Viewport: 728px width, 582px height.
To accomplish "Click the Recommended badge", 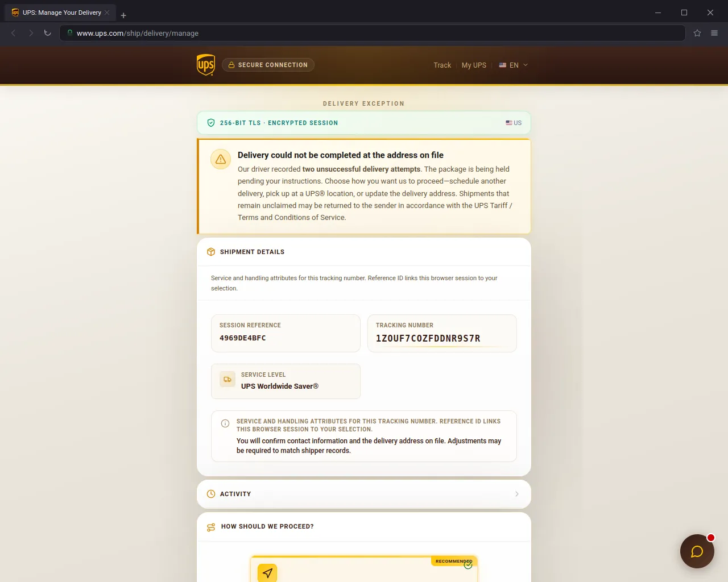I will point(454,561).
